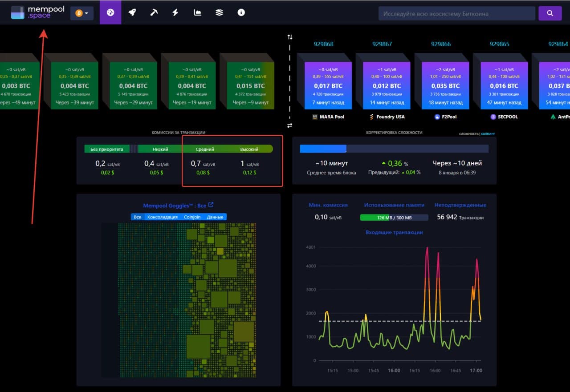Click the up-down arrows icon above blocks divider
This screenshot has height=392, width=570.
(x=290, y=37)
